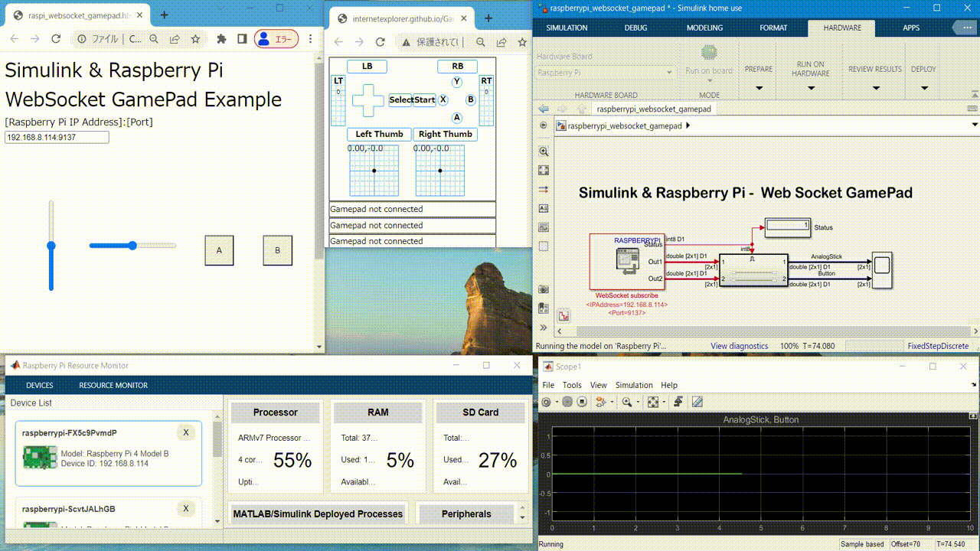Open DEPLOY dropdown in Hardware tab
This screenshot has height=551, width=980.
tap(923, 75)
